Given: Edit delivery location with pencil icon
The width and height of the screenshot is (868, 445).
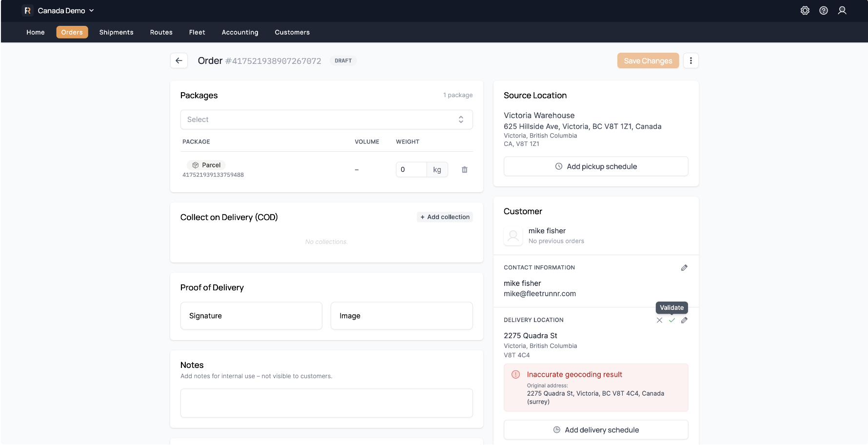Looking at the screenshot, I should (x=684, y=321).
